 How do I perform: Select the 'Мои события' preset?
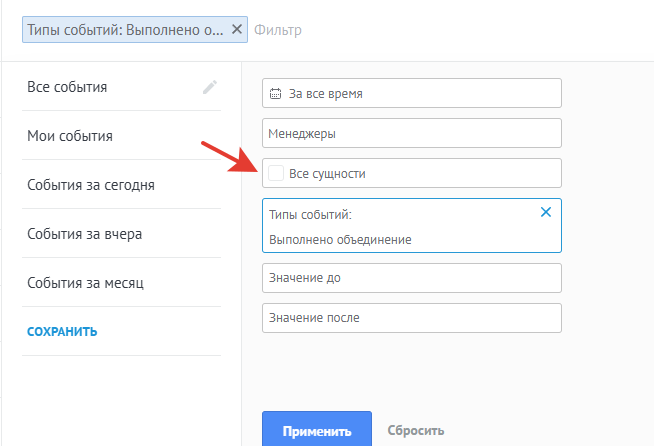[x=70, y=136]
